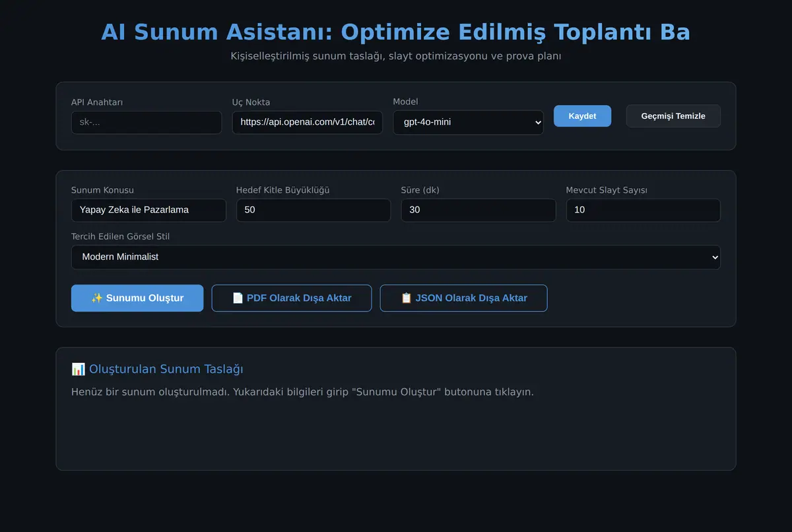Click the Hedef Kitle Büyüklüğü field
This screenshot has height=532, width=792.
pos(313,211)
